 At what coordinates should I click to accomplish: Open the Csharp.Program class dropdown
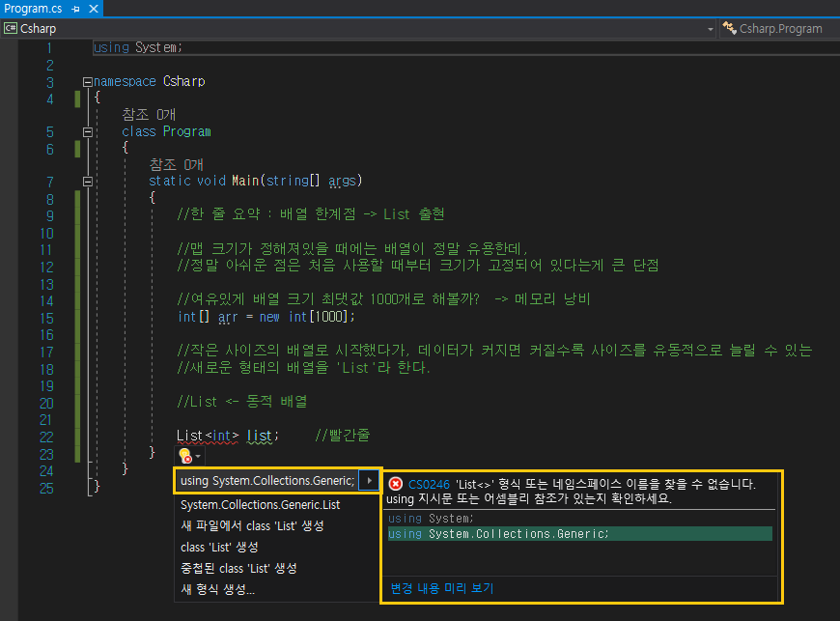(780, 29)
